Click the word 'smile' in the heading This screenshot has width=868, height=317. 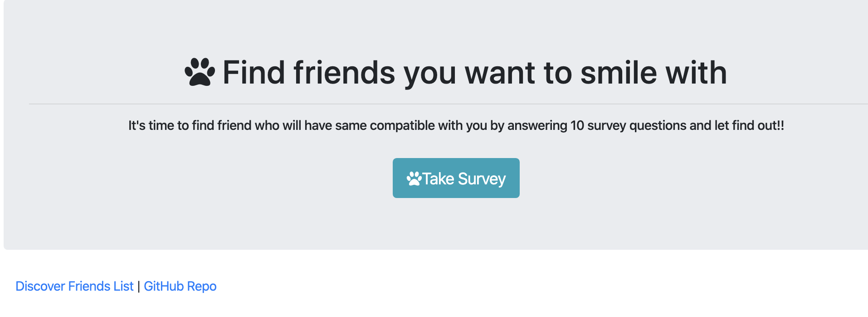tap(619, 73)
